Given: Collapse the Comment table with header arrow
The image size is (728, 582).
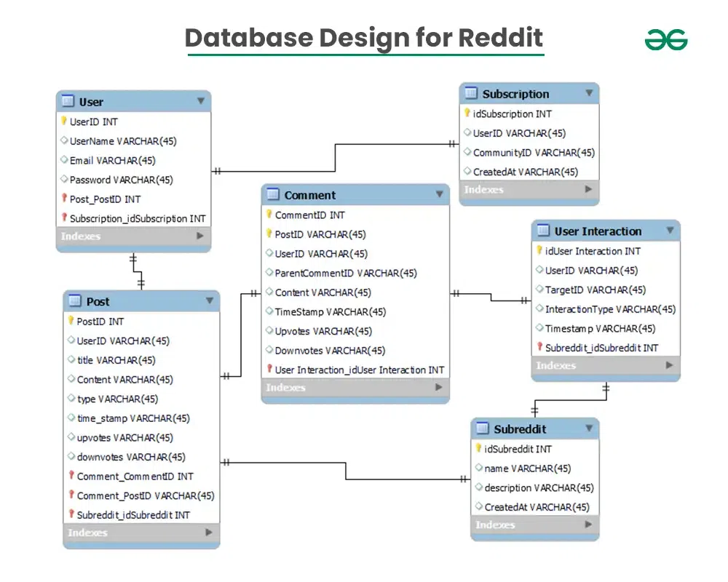Looking at the screenshot, I should (439, 194).
